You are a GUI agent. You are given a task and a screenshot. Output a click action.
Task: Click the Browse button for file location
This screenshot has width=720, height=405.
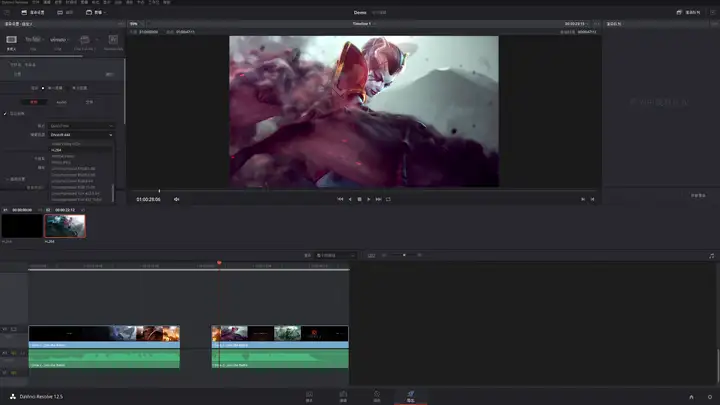[x=109, y=74]
